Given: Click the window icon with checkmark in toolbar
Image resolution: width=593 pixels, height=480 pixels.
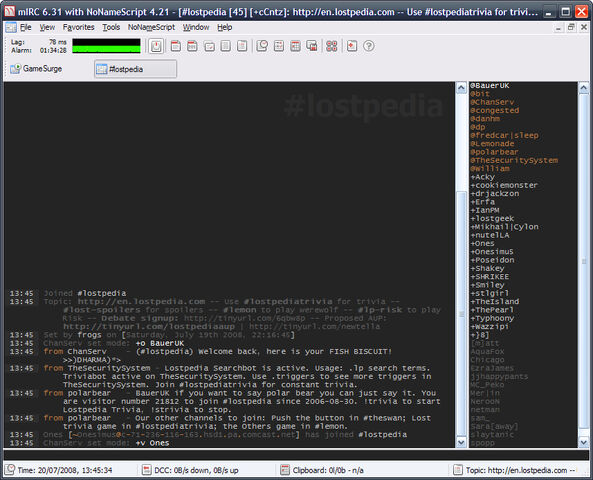Looking at the screenshot, I should [x=209, y=47].
